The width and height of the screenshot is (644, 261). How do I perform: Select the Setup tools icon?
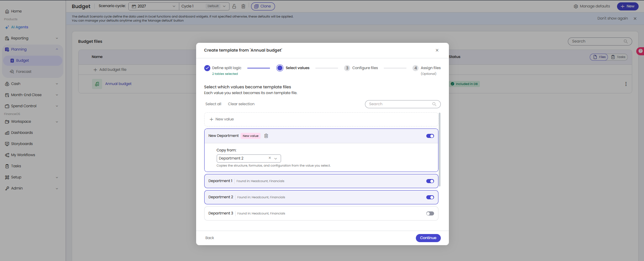(x=7, y=177)
